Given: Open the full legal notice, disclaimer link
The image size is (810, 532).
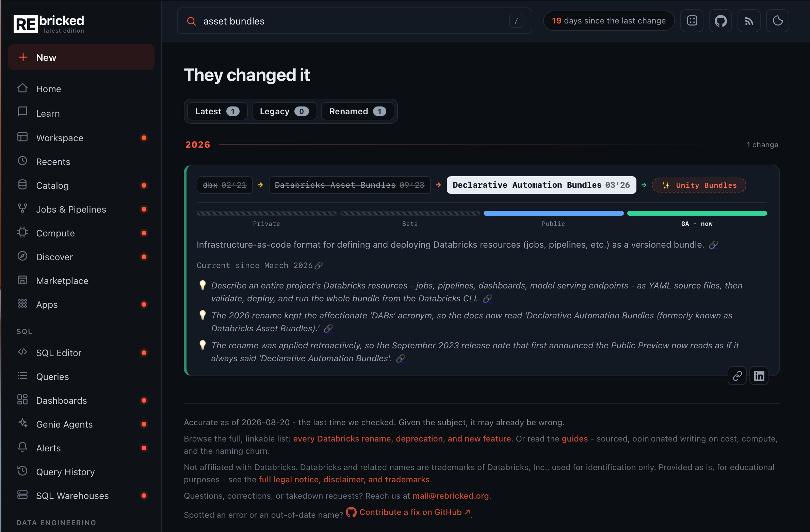Looking at the screenshot, I should [x=344, y=480].
